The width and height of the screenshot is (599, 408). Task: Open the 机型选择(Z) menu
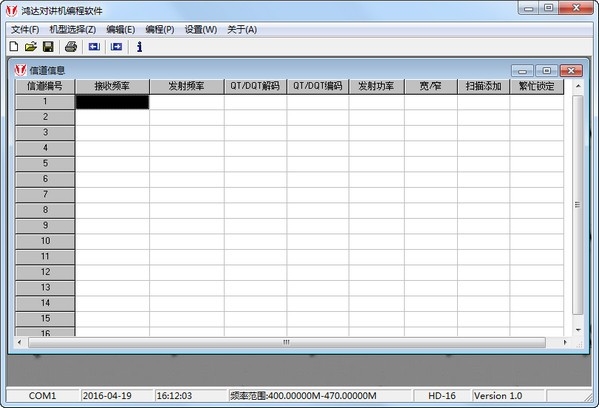pyautogui.click(x=73, y=29)
